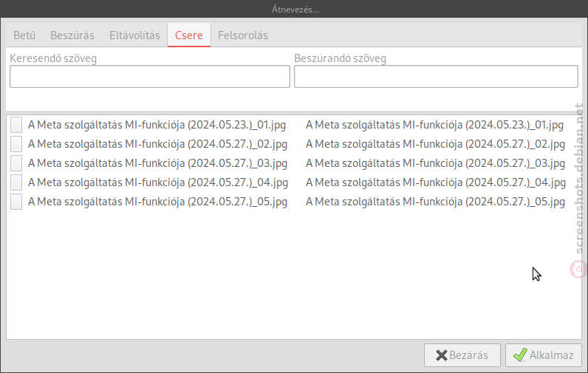588x373 pixels.
Task: Focus the Beszúrandó szöveg input field
Action: tap(436, 77)
